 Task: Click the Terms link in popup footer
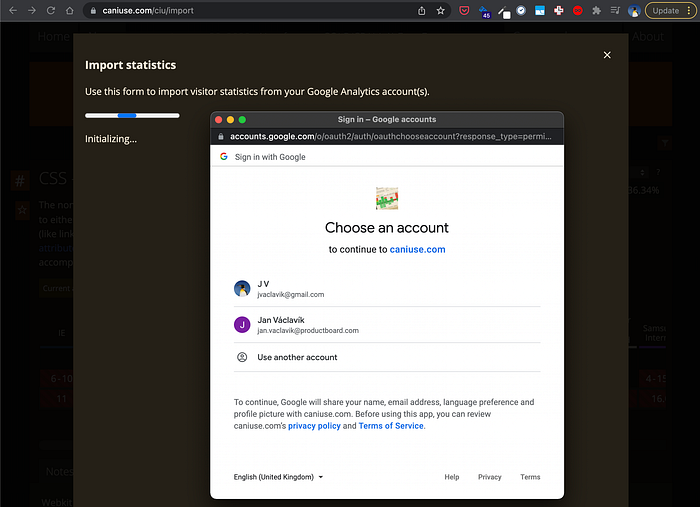pyautogui.click(x=530, y=477)
